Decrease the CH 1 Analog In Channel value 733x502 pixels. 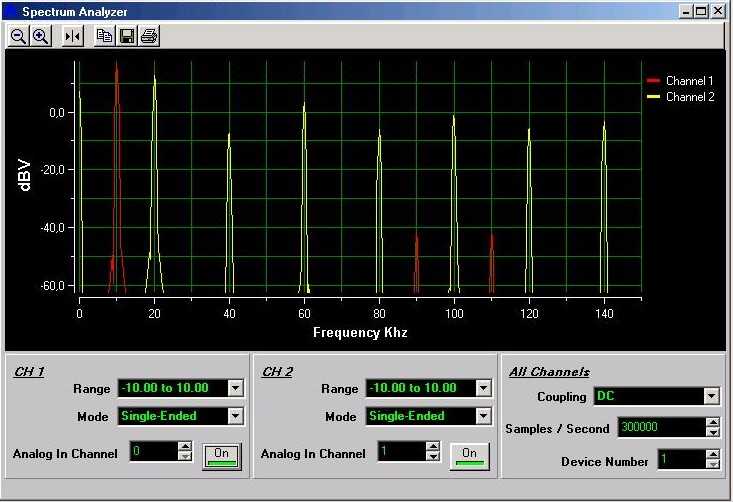coord(186,456)
